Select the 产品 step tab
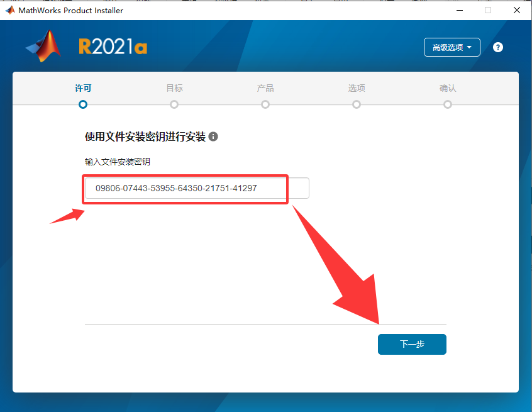The height and width of the screenshot is (412, 532). point(265,88)
